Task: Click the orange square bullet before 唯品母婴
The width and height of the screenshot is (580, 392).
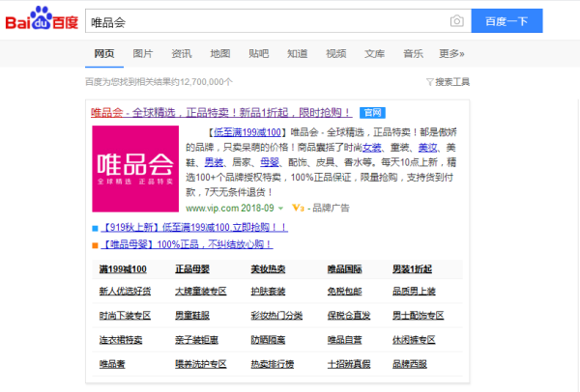Action: point(95,244)
